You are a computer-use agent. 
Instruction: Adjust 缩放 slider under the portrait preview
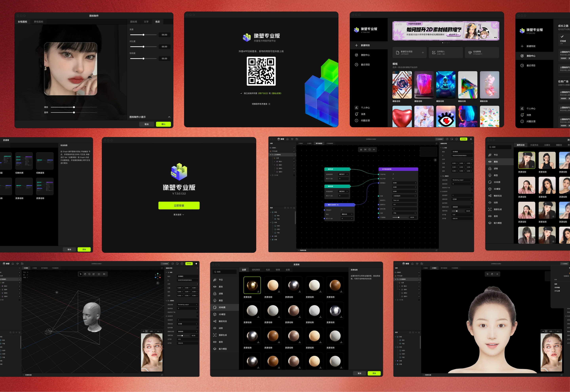coord(74,107)
